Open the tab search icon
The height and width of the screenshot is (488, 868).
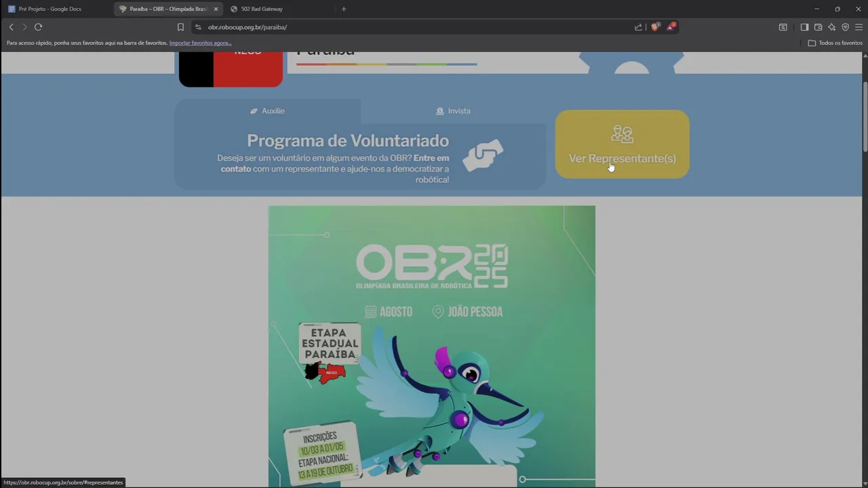[783, 27]
